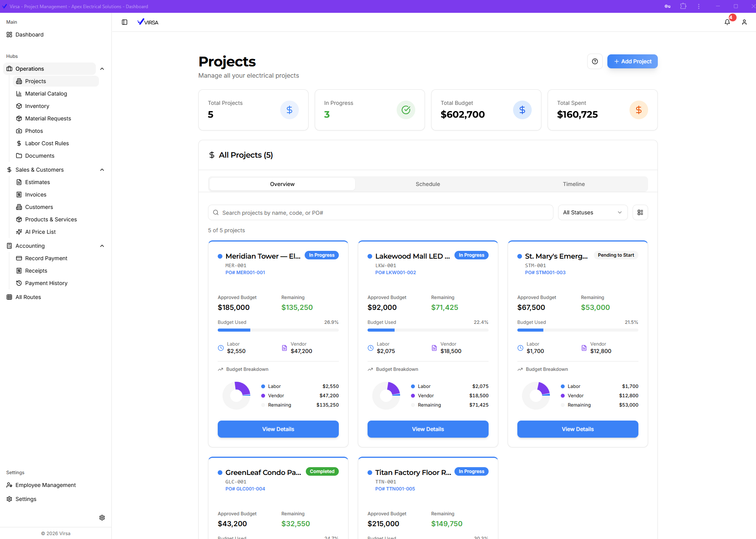
Task: Toggle the sidebar panel icon
Action: pyautogui.click(x=125, y=22)
